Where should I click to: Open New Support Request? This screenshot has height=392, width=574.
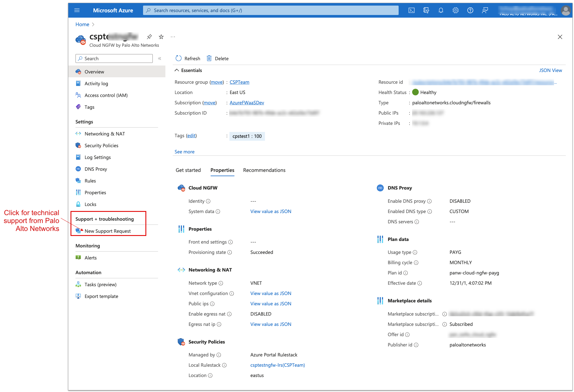(x=108, y=231)
